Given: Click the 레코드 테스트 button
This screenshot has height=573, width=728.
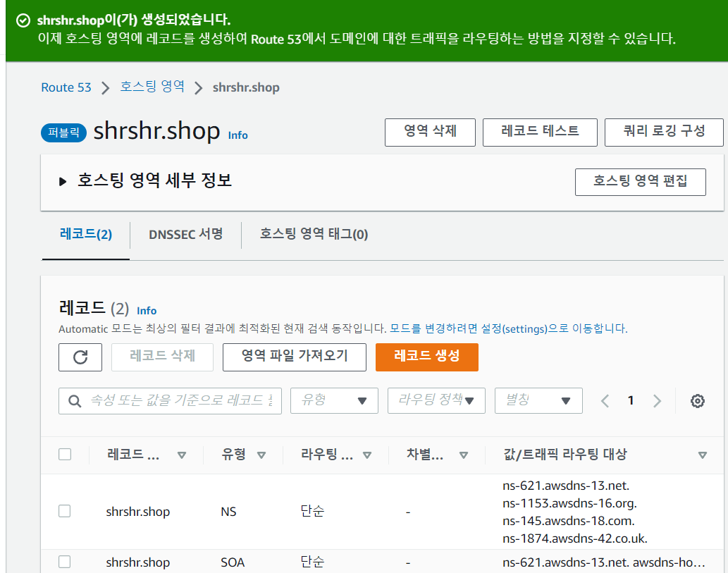Looking at the screenshot, I should tap(540, 133).
